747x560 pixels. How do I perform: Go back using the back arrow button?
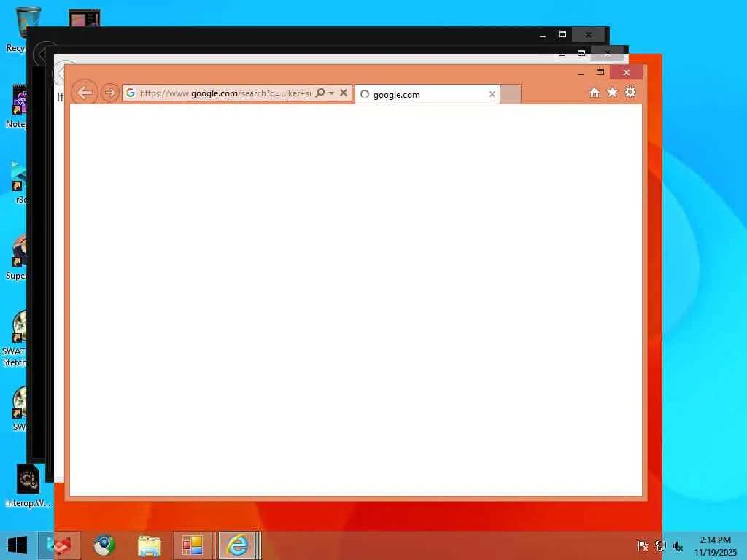pos(85,93)
